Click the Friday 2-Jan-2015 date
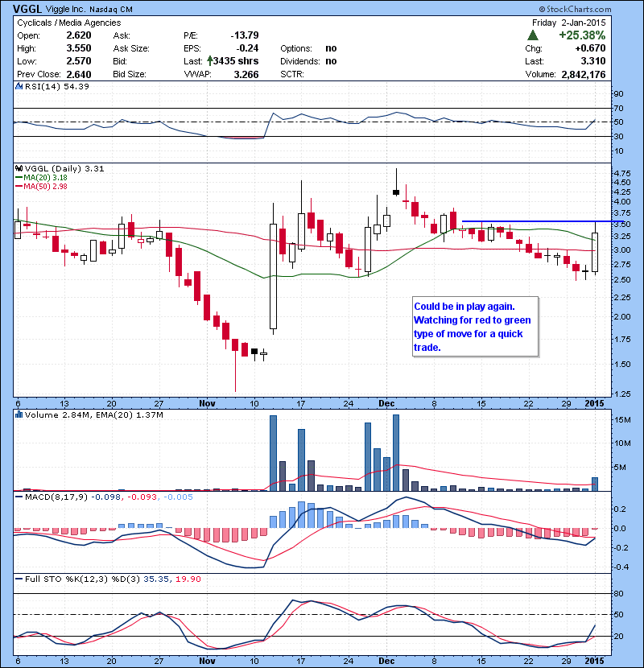The height and width of the screenshot is (668, 644). tap(568, 23)
